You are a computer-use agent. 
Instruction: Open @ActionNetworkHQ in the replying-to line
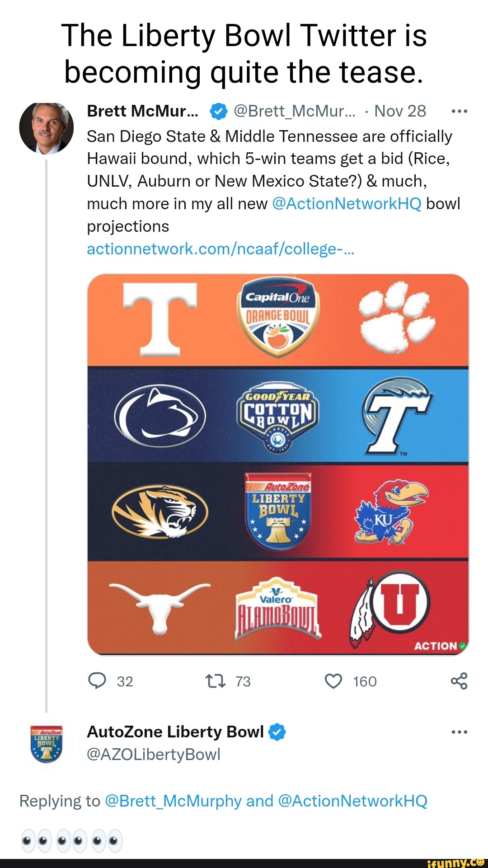(x=352, y=801)
